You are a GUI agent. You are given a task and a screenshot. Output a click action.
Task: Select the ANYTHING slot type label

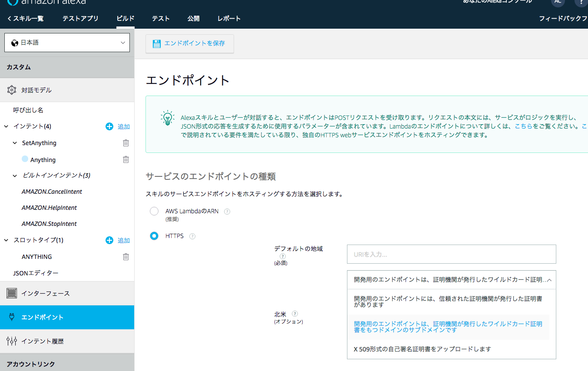pos(36,257)
